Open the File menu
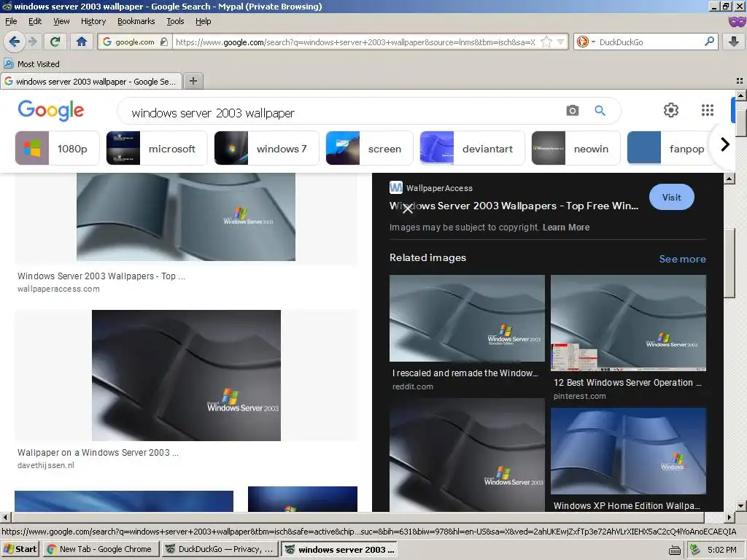Viewport: 747px width, 560px height. pyautogui.click(x=11, y=21)
